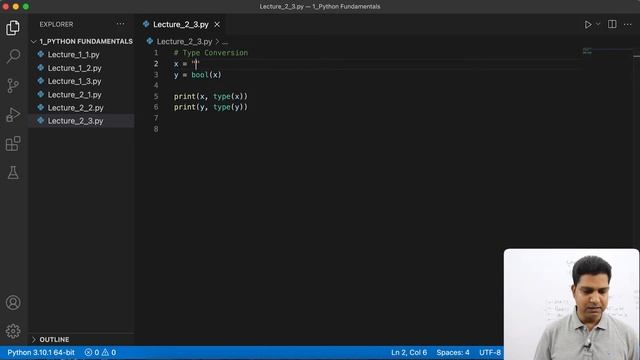Screen dimensions: 640x360
Task: Open the Search view icon
Action: point(13,56)
